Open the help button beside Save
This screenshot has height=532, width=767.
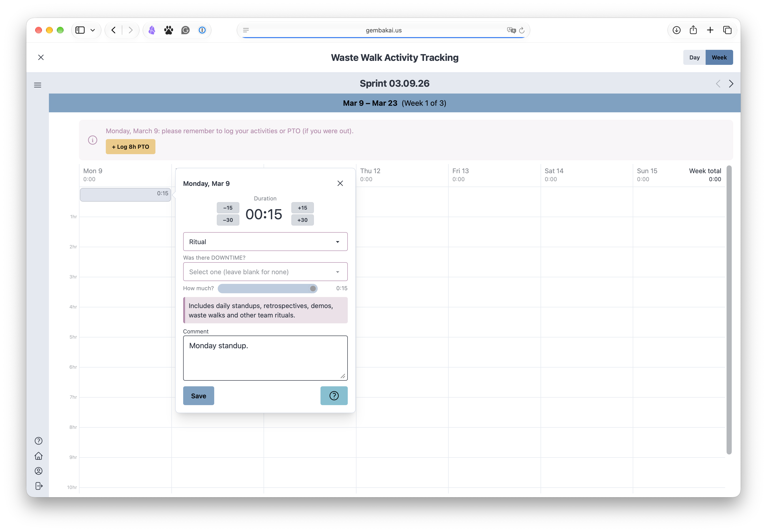coord(334,396)
